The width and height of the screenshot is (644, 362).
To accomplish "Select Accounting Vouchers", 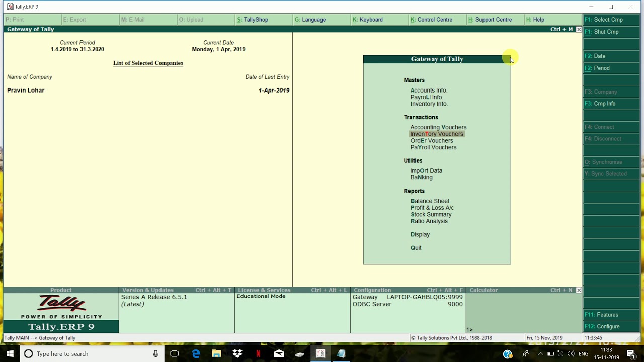I will click(x=438, y=127).
